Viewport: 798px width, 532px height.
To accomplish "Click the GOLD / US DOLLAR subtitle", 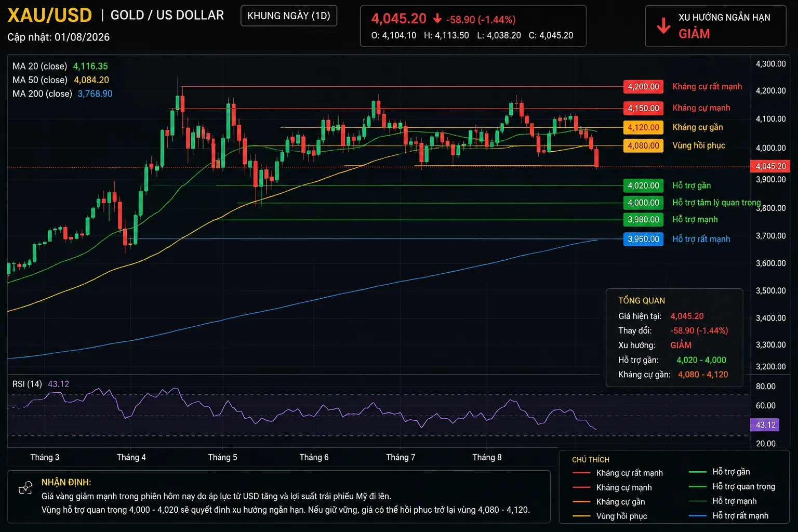I will (x=167, y=15).
